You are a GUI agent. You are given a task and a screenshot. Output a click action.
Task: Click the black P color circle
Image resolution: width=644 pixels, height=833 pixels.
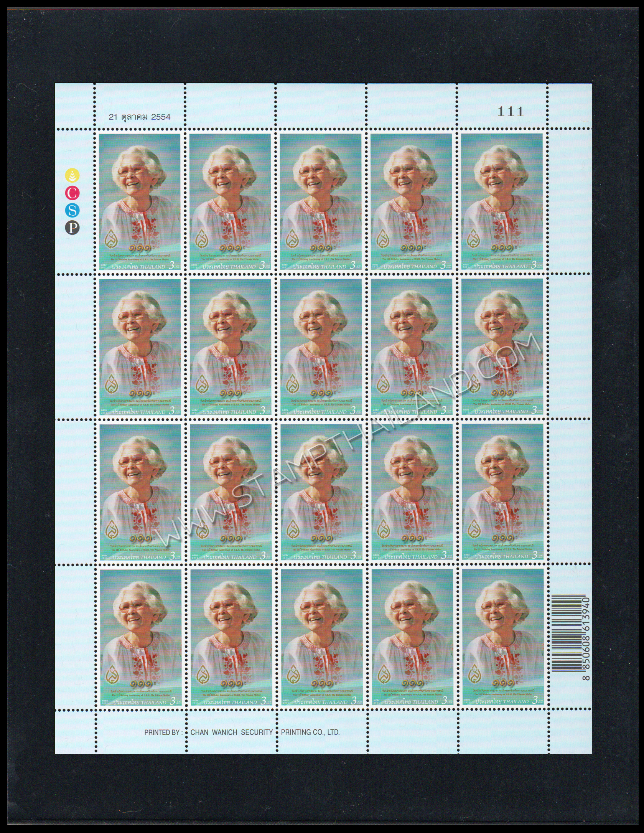point(73,228)
